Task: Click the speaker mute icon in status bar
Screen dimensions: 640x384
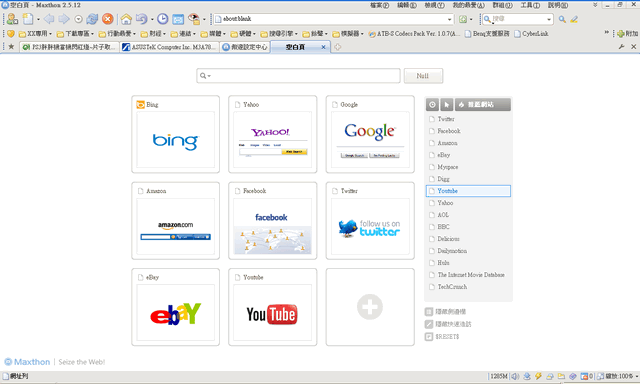Action: point(515,376)
